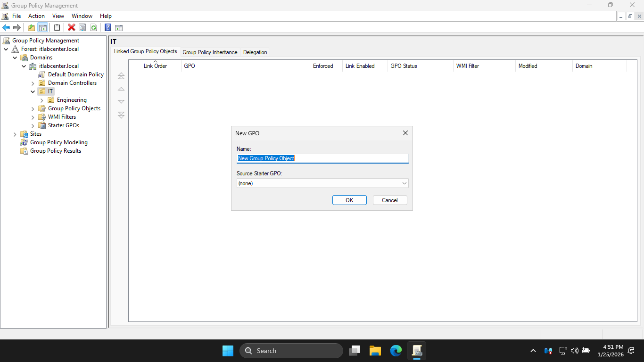Expand the Engineering OU node

pos(42,100)
